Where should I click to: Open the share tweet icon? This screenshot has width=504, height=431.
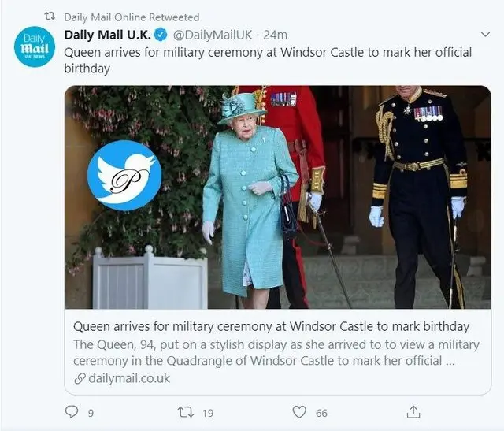(x=413, y=411)
